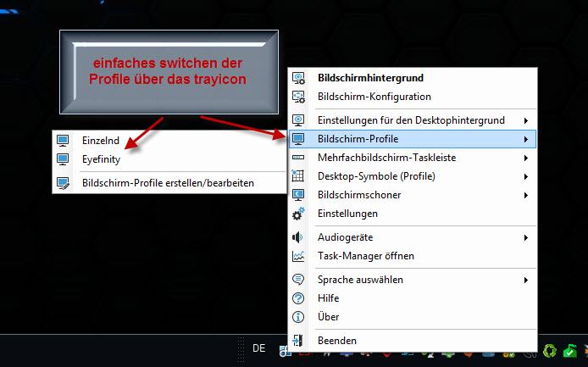Click the DE language indicator in taskbar
The width and height of the screenshot is (588, 367).
tap(259, 348)
